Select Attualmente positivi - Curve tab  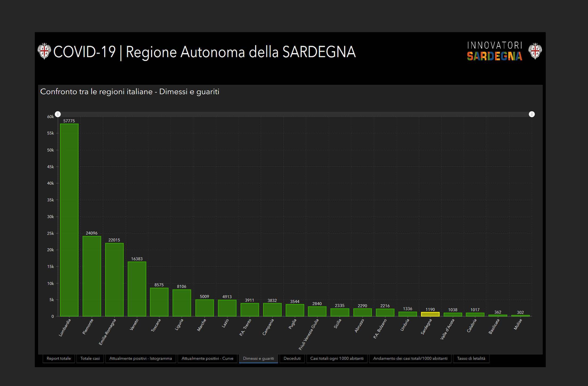207,358
